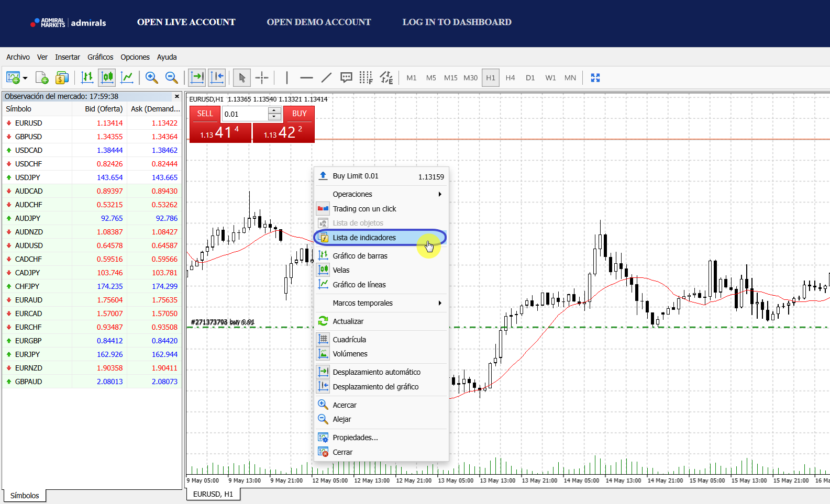Increase lot volume with up stepper arrow
Image resolution: width=830 pixels, height=504 pixels.
(275, 110)
